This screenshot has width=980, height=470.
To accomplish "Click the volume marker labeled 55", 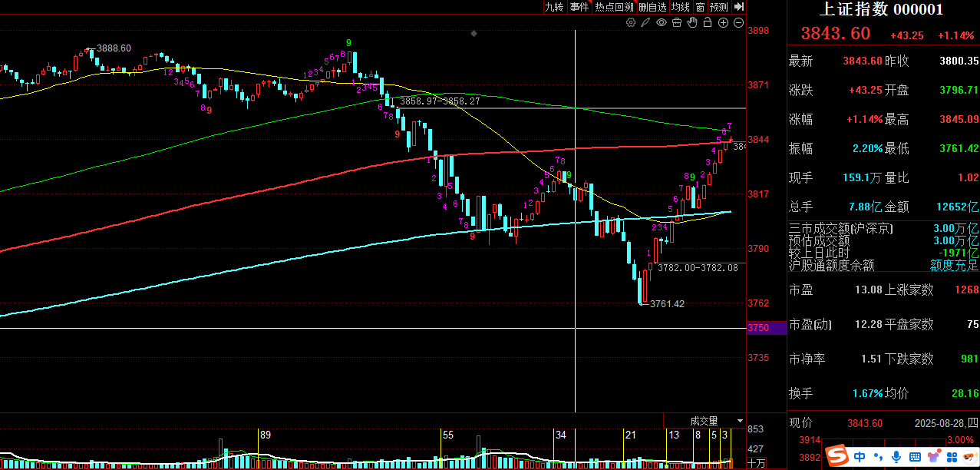I will (448, 435).
